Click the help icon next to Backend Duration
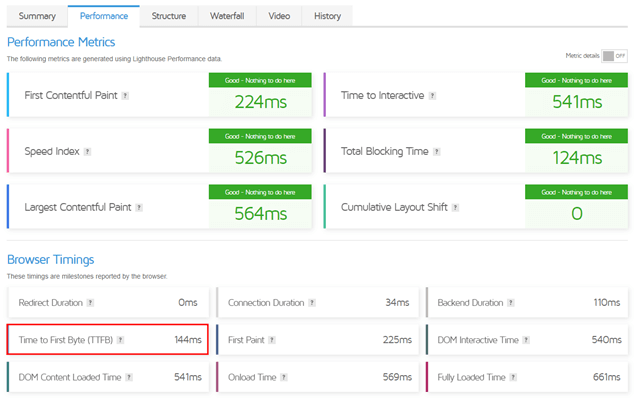The height and width of the screenshot is (400, 636). [x=512, y=302]
